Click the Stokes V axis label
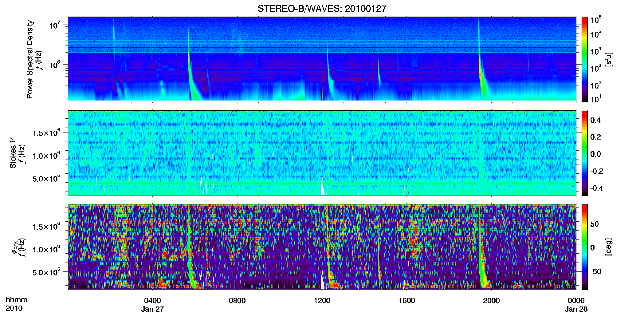644x332 pixels. [13, 153]
